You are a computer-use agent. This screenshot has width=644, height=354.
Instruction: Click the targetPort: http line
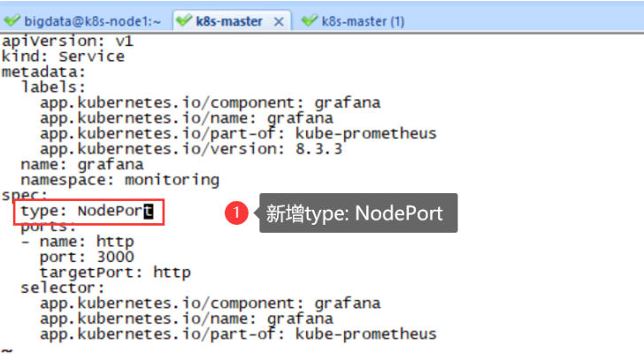[x=115, y=273]
